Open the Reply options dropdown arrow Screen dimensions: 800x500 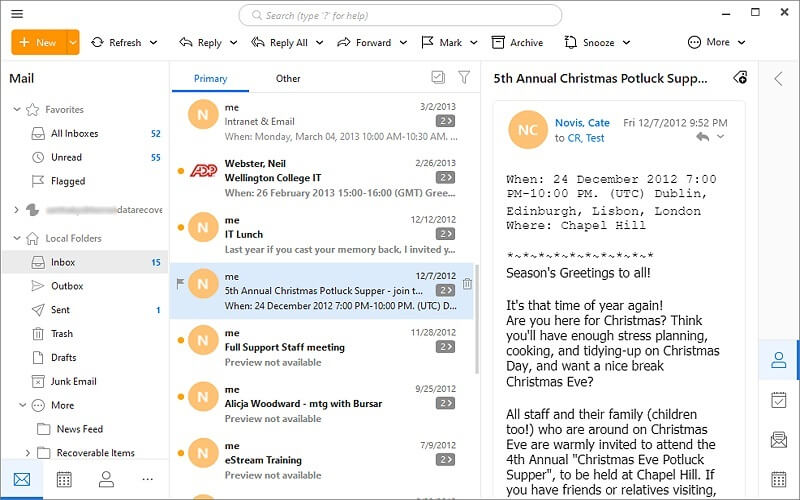(x=233, y=43)
